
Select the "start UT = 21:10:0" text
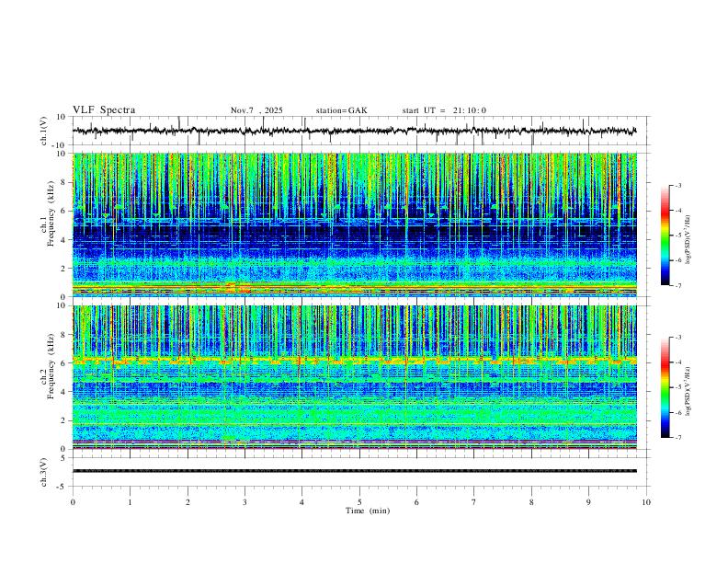coord(444,110)
